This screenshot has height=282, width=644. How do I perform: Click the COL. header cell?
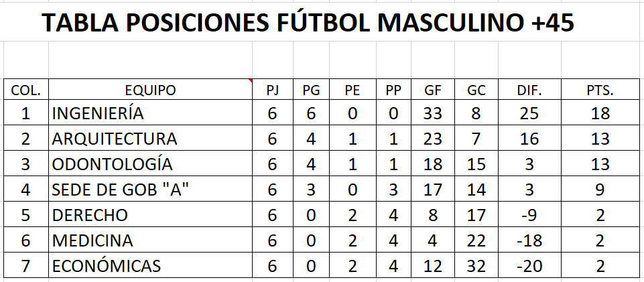pyautogui.click(x=26, y=90)
